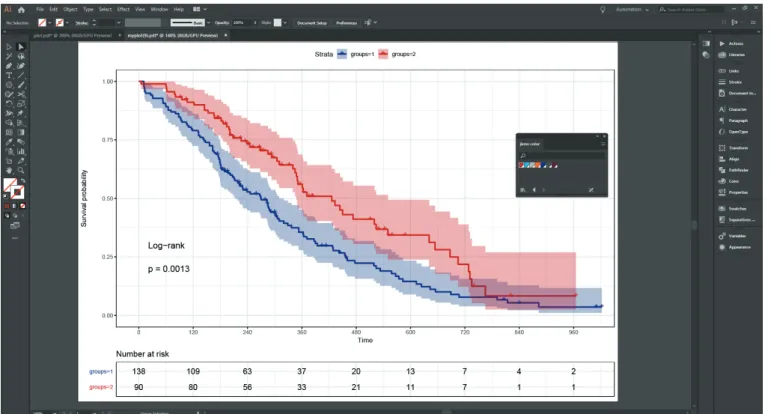This screenshot has width=771, height=414.
Task: Switch to default fill and stroke
Action: pos(6,196)
